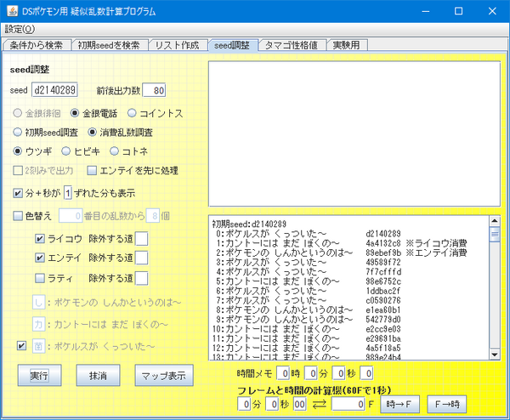Click the マップ表示 button
This screenshot has width=510, height=420.
click(164, 376)
